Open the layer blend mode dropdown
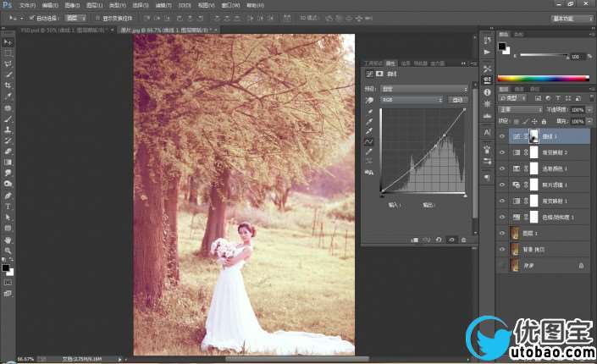Image resolution: width=597 pixels, height=364 pixels. [521, 110]
